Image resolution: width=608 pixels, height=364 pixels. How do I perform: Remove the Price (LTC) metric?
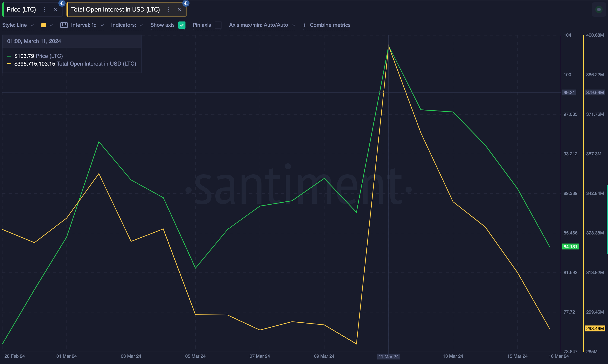click(55, 9)
